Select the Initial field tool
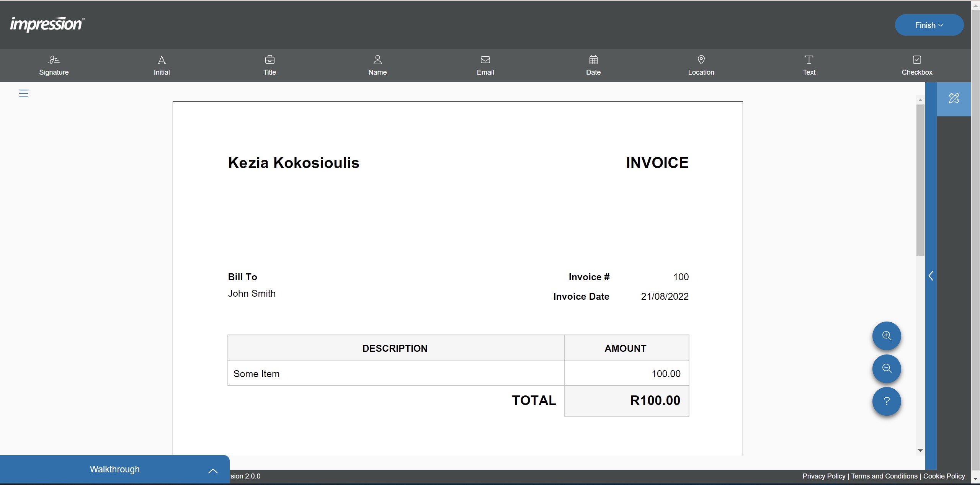The image size is (980, 485). click(x=162, y=65)
